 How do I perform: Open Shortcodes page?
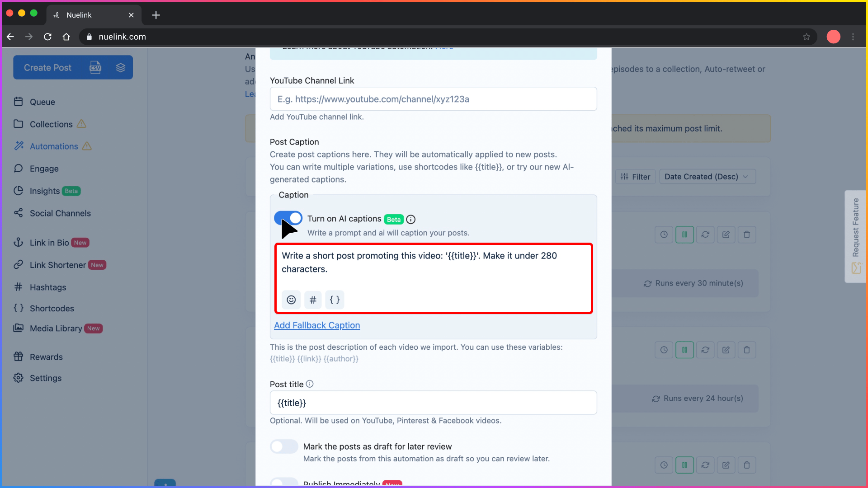[52, 308]
